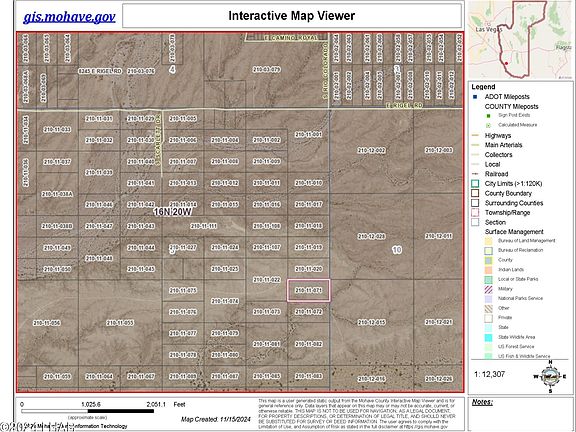Select parcel 210-11-077

tap(183, 334)
